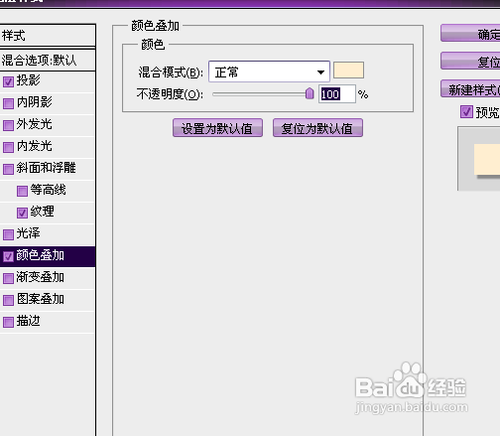Enable the 外发光 outer glow checkbox
This screenshot has height=436, width=500.
point(8,125)
